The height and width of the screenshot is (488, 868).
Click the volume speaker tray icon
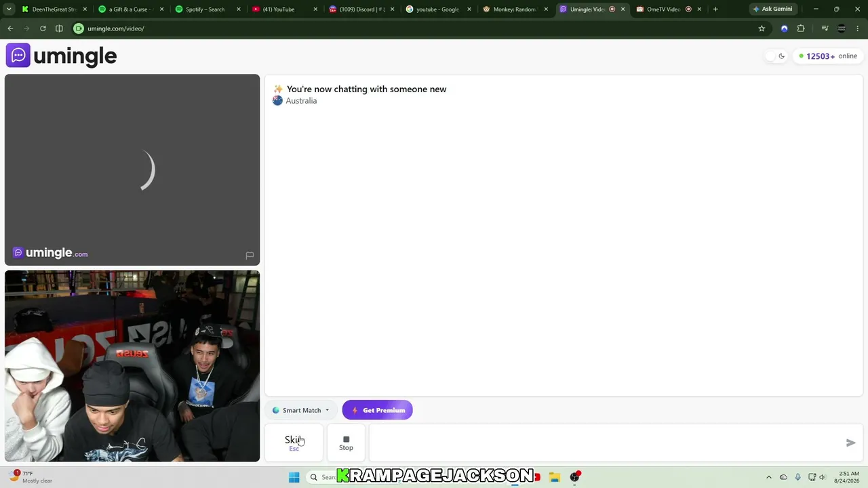click(x=823, y=477)
